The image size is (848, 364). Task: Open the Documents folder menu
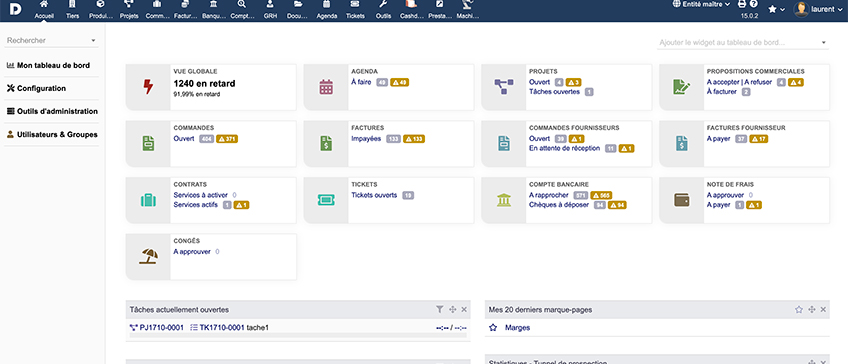tap(298, 10)
